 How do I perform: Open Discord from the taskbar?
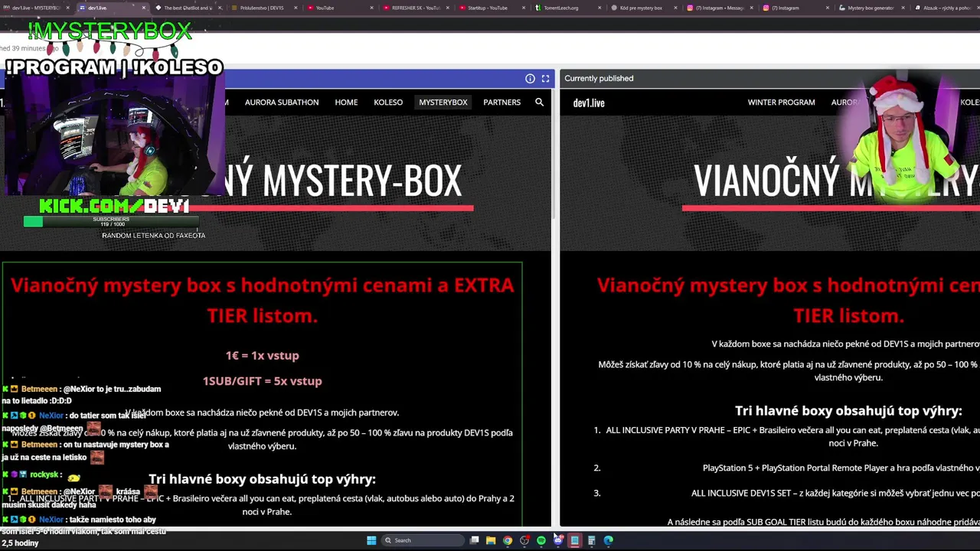pyautogui.click(x=558, y=540)
